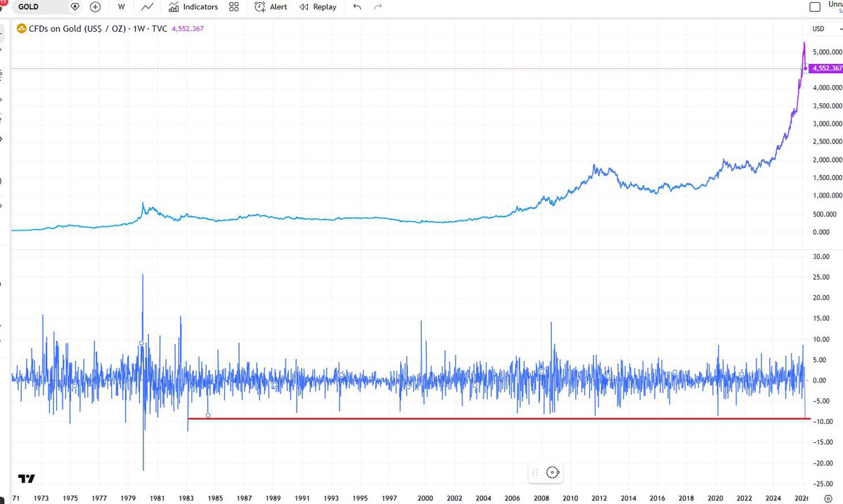This screenshot has height=504, width=843.
Task: Grab the floating toolbar drag handle
Action: click(x=535, y=472)
